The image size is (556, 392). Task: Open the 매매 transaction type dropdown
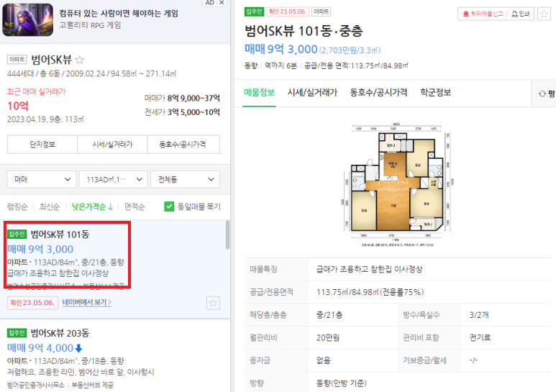click(42, 179)
